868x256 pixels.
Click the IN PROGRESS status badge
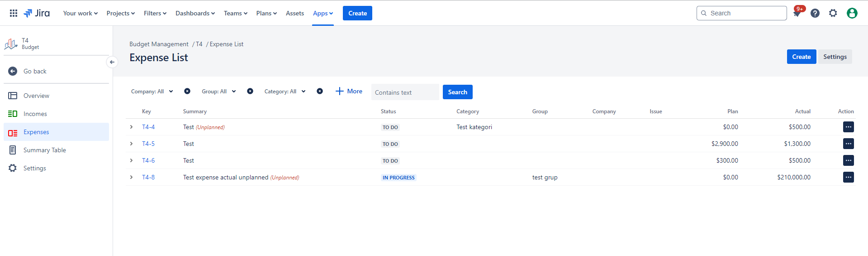click(x=398, y=178)
